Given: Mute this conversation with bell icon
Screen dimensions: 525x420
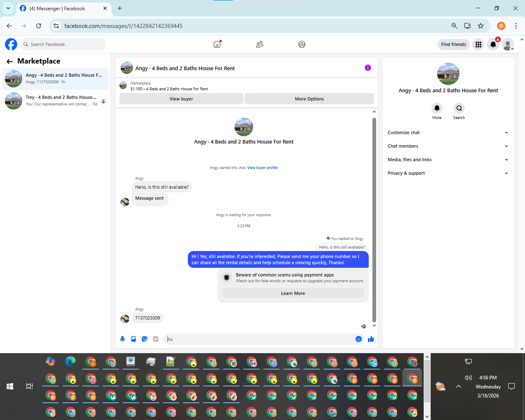Looking at the screenshot, I should pos(437,108).
